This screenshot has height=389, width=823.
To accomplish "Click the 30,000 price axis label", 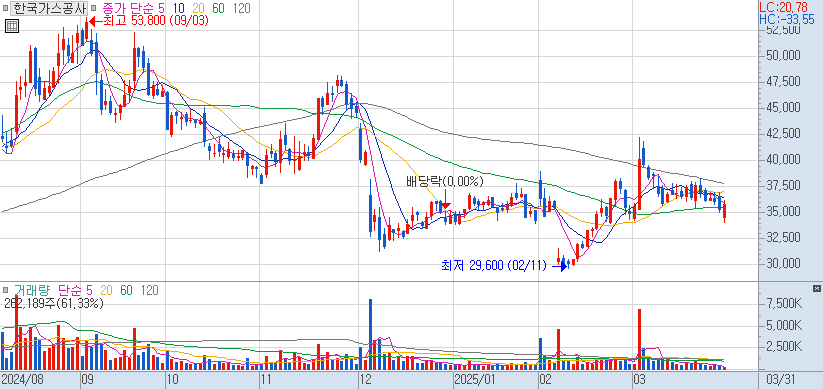I will (783, 264).
